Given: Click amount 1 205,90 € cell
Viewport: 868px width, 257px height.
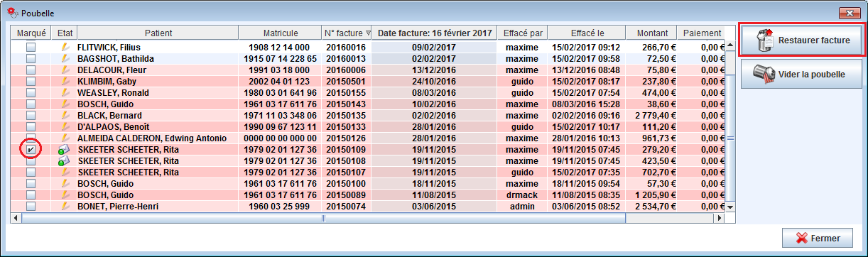Looking at the screenshot, I should pos(651,195).
